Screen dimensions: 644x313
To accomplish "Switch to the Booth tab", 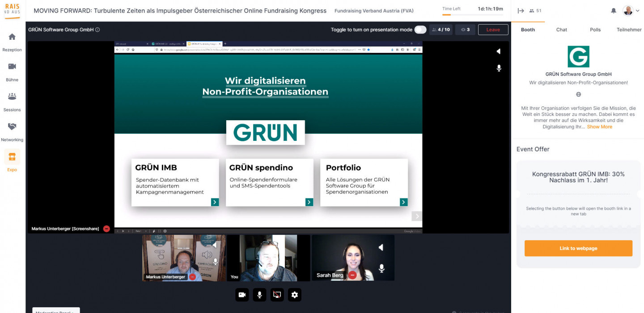I will pyautogui.click(x=528, y=30).
